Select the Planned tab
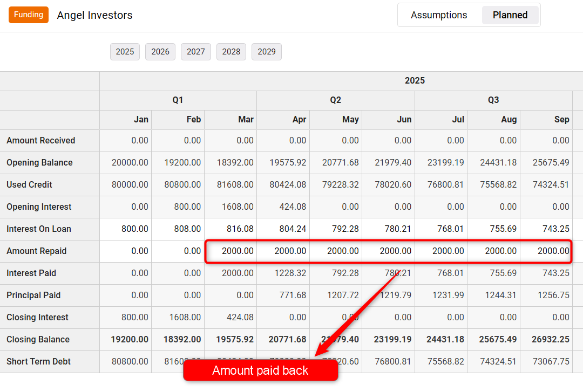Viewport: 583px width, 392px height. click(x=510, y=15)
